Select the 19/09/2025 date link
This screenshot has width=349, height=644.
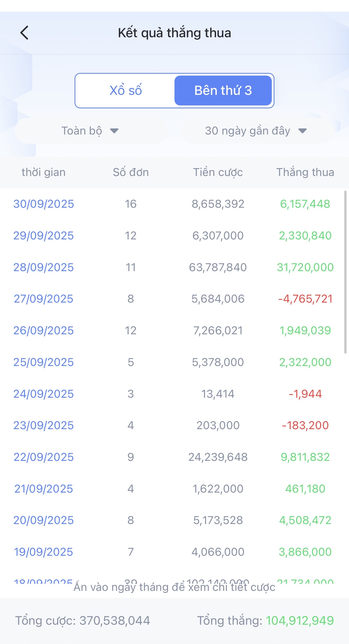tap(44, 552)
